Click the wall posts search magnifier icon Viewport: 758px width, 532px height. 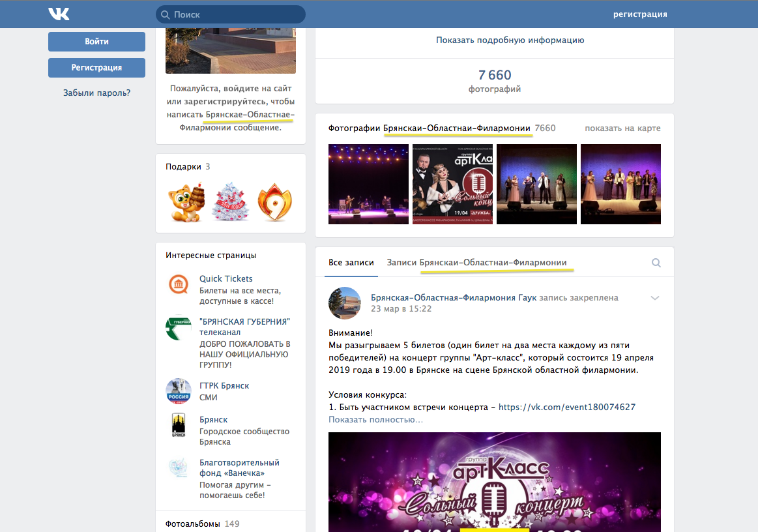(656, 263)
